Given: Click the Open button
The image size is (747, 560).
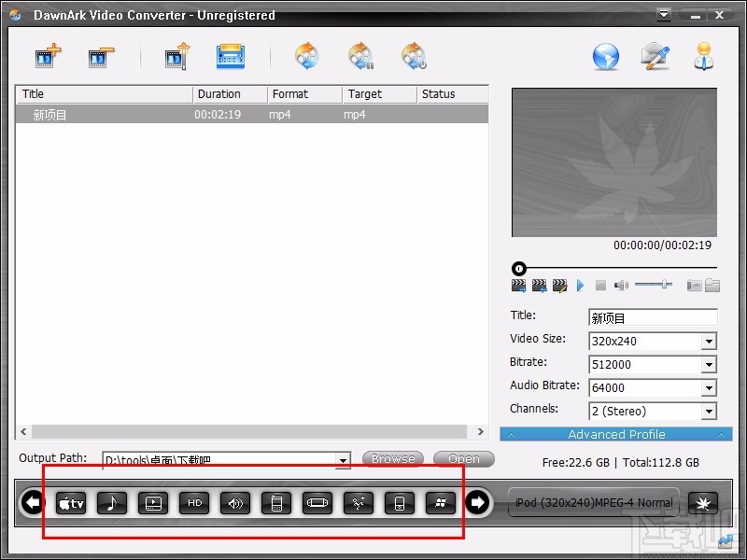Looking at the screenshot, I should (463, 458).
